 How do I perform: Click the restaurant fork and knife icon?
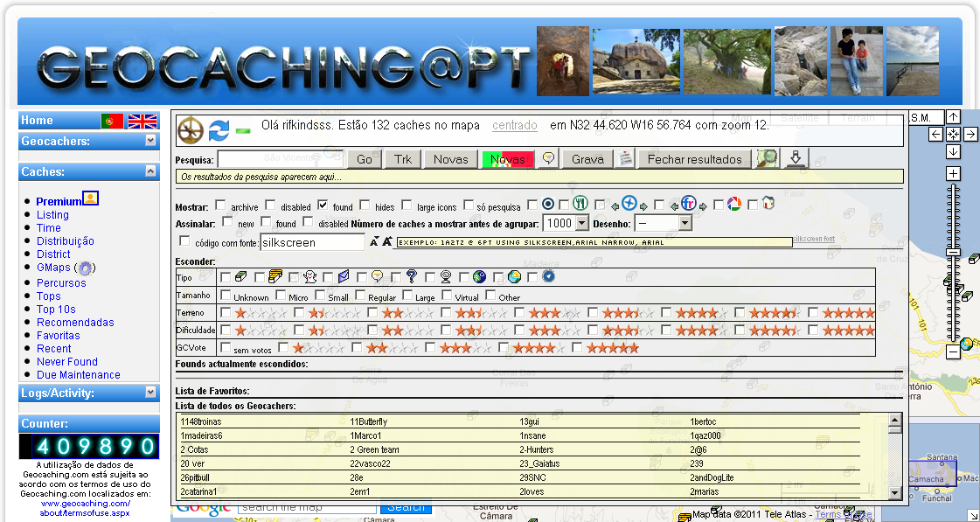(x=580, y=203)
